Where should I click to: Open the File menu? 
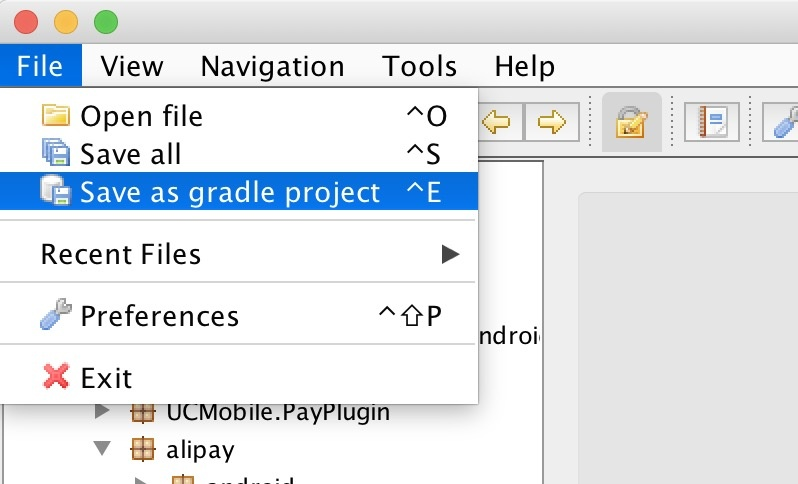pyautogui.click(x=40, y=66)
